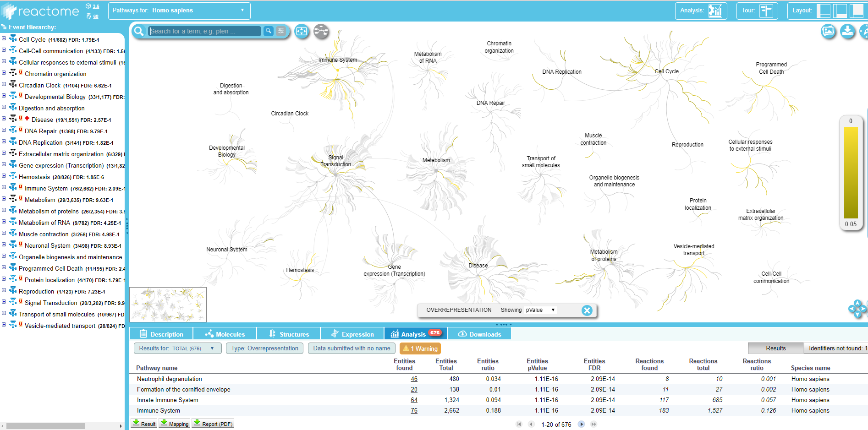The image size is (868, 430).
Task: Click the pathway icon beside Hemostasis
Action: click(13, 176)
